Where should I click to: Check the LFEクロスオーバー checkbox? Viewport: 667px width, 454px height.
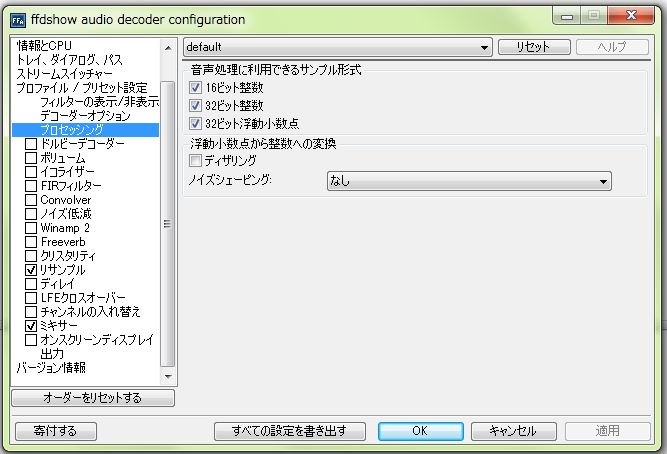(x=31, y=298)
